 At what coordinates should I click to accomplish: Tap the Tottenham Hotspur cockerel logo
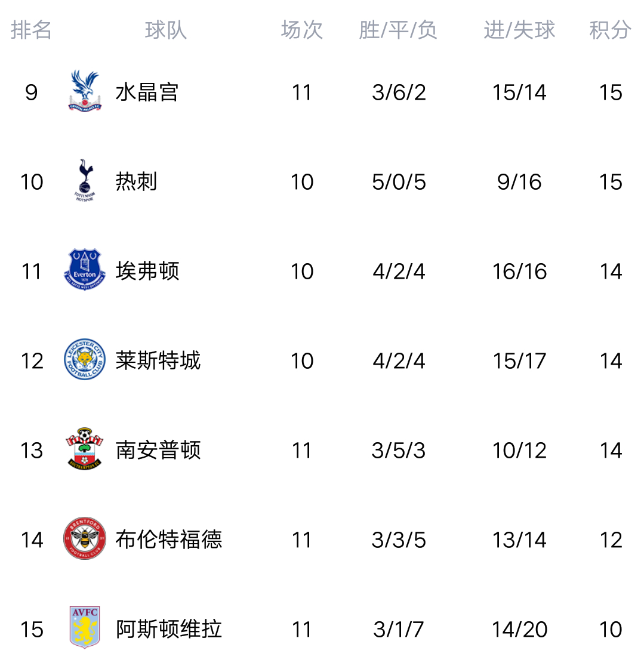pos(84,181)
